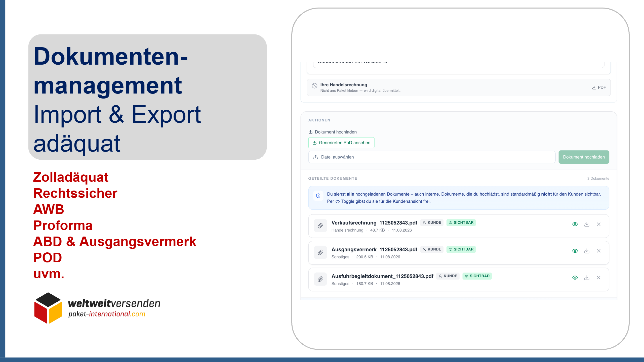Click shield icon in the info banner

click(x=318, y=196)
